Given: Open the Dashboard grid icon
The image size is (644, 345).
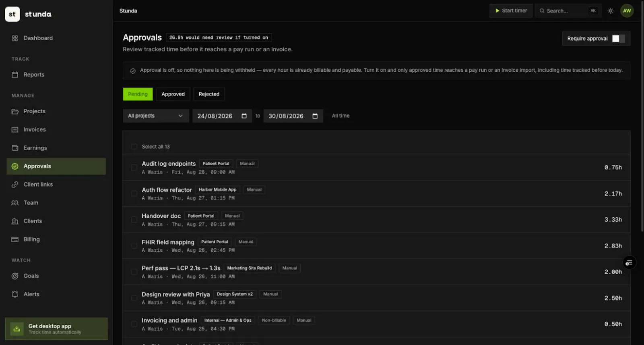Looking at the screenshot, I should click(15, 38).
